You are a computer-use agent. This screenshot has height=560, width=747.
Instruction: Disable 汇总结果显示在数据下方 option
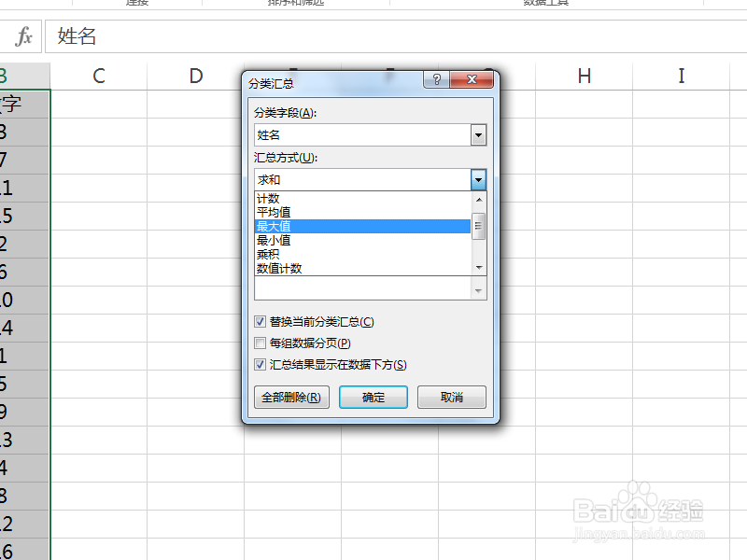pyautogui.click(x=260, y=364)
